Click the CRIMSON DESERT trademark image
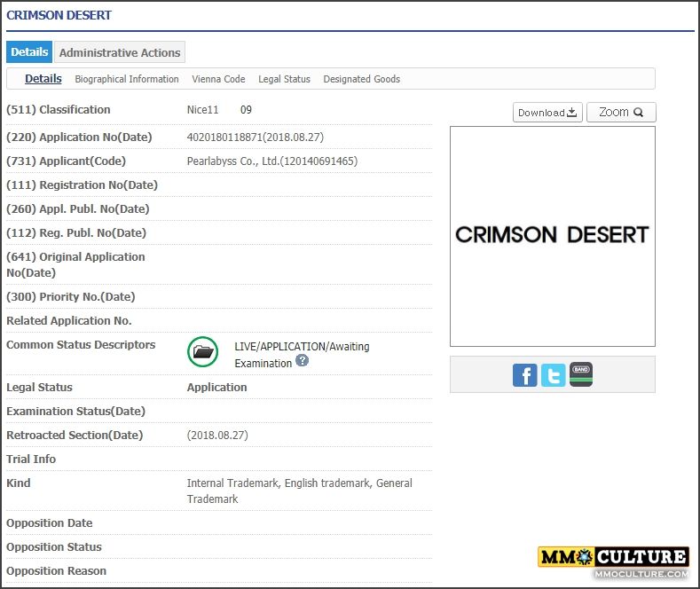 click(x=552, y=236)
